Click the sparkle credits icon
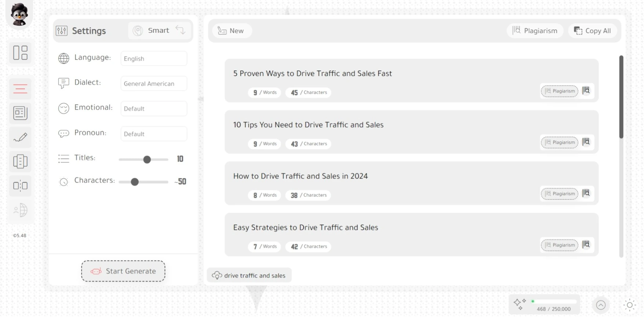Screen dimensions: 644x317 click(x=520, y=304)
